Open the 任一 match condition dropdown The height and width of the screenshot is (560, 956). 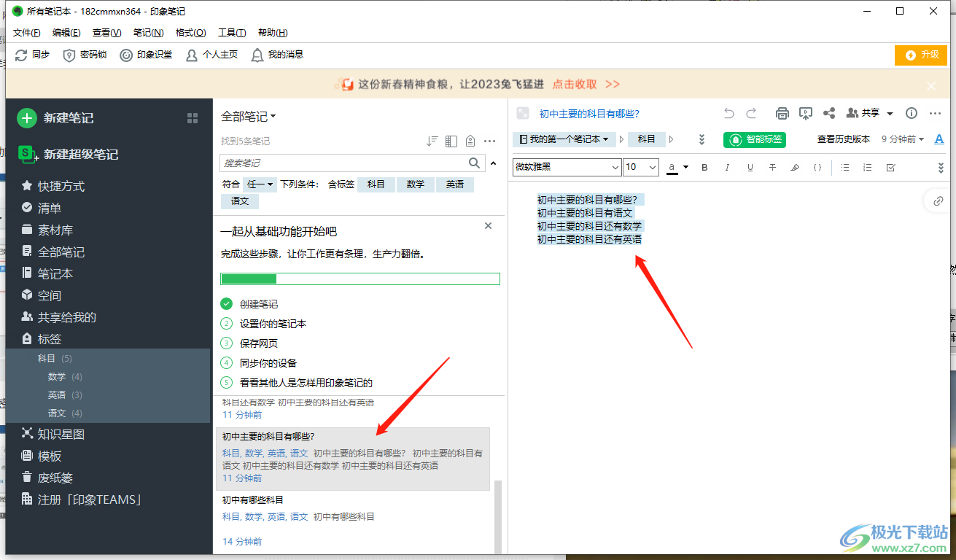pos(260,184)
